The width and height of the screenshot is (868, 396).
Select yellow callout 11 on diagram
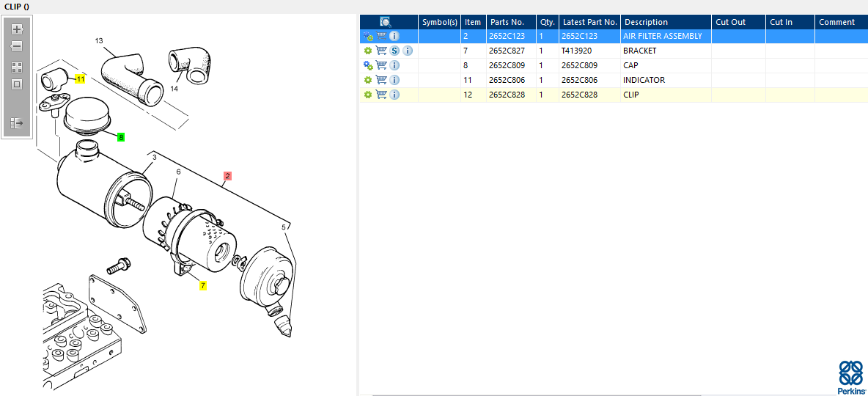click(80, 79)
